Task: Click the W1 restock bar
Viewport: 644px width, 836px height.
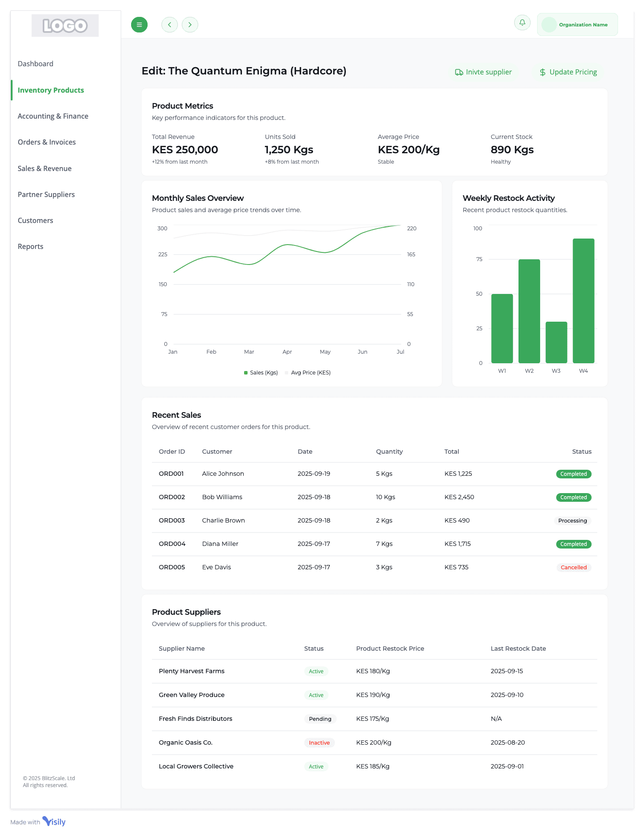Action: click(x=502, y=329)
